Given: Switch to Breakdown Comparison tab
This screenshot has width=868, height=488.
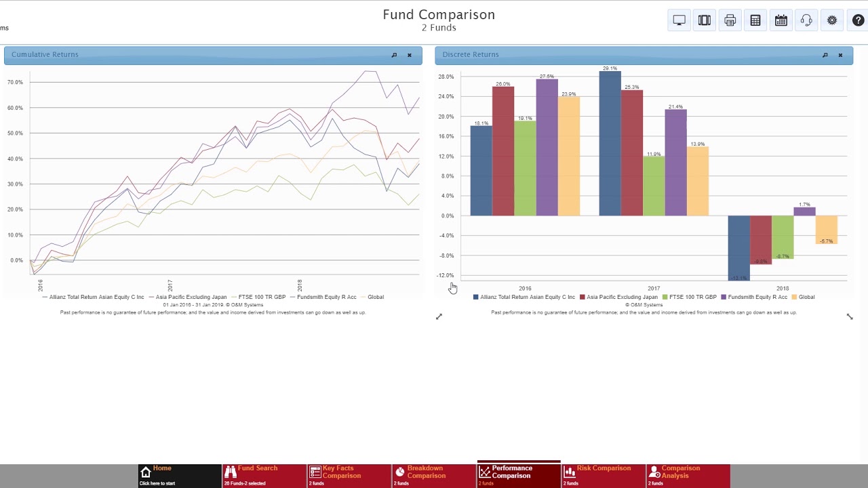Looking at the screenshot, I should pos(434,475).
